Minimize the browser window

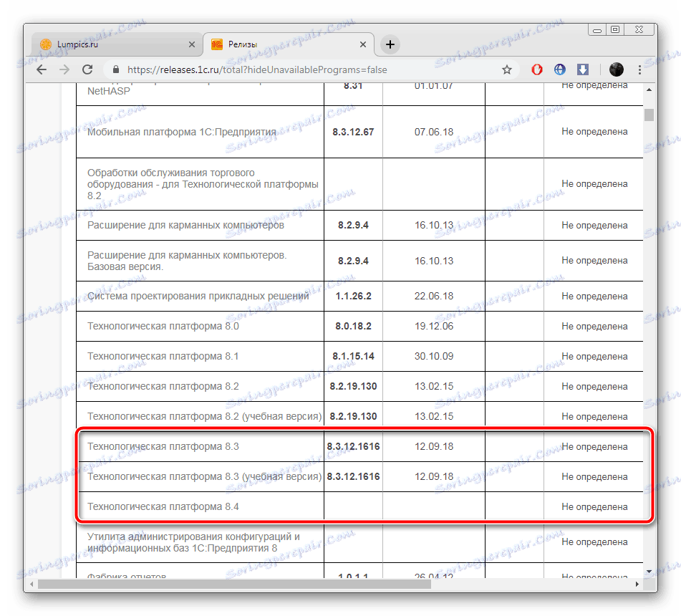597,29
